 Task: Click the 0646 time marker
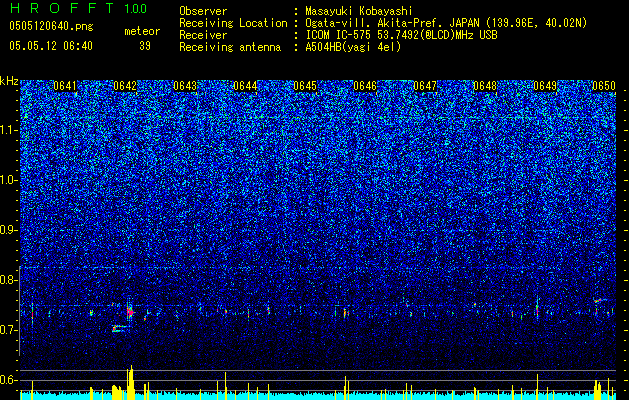pyautogui.click(x=365, y=86)
